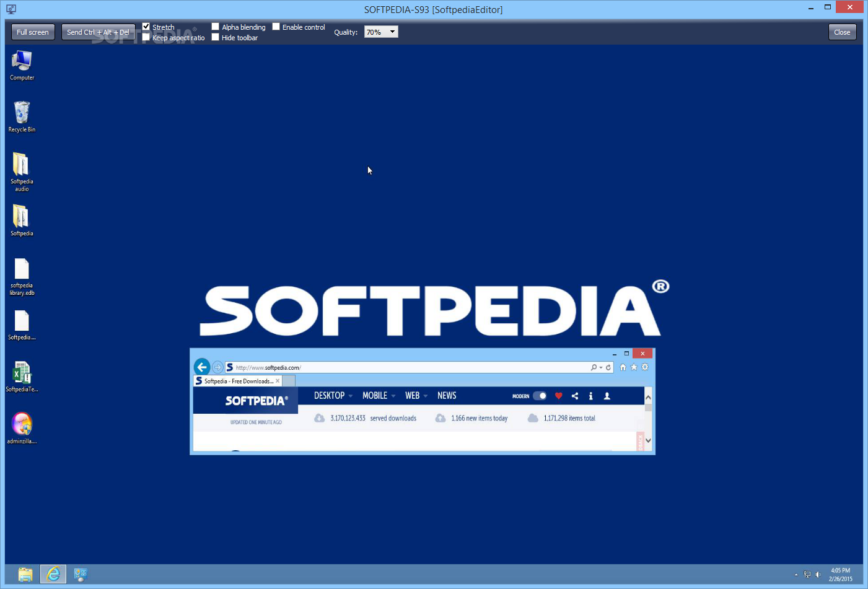Open the Quality 70% dropdown
Screen dimensions: 868x589
pos(381,32)
